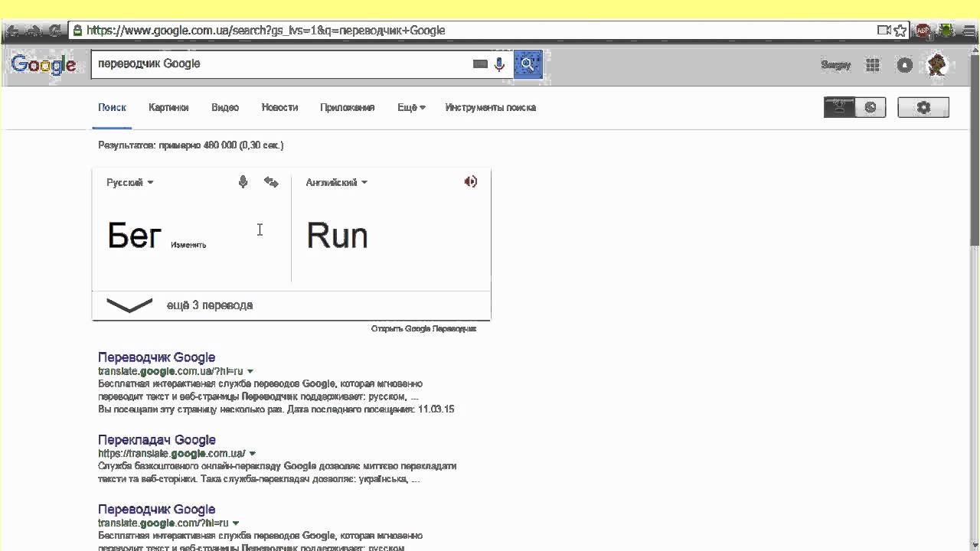This screenshot has height=551, width=980.
Task: Click the translated word Run
Action: click(337, 236)
